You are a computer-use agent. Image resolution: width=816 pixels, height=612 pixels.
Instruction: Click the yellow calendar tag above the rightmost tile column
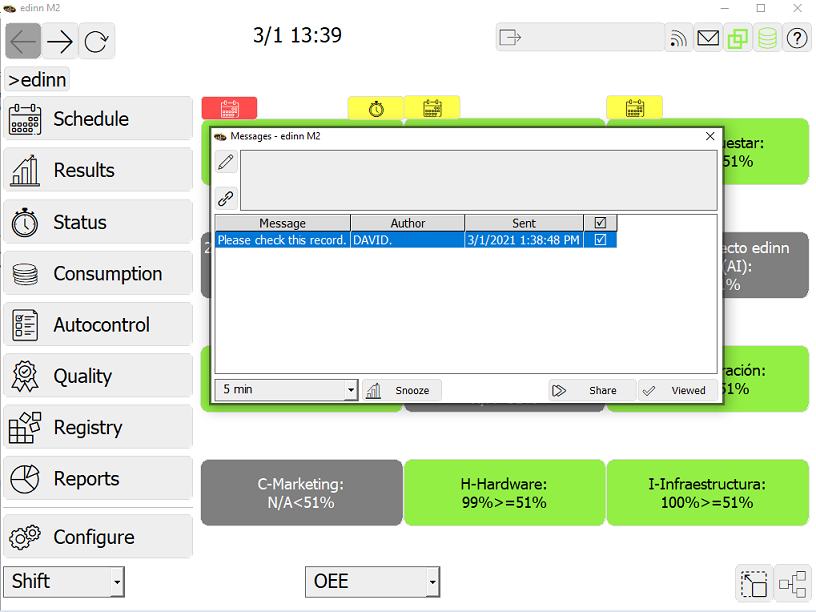[635, 108]
